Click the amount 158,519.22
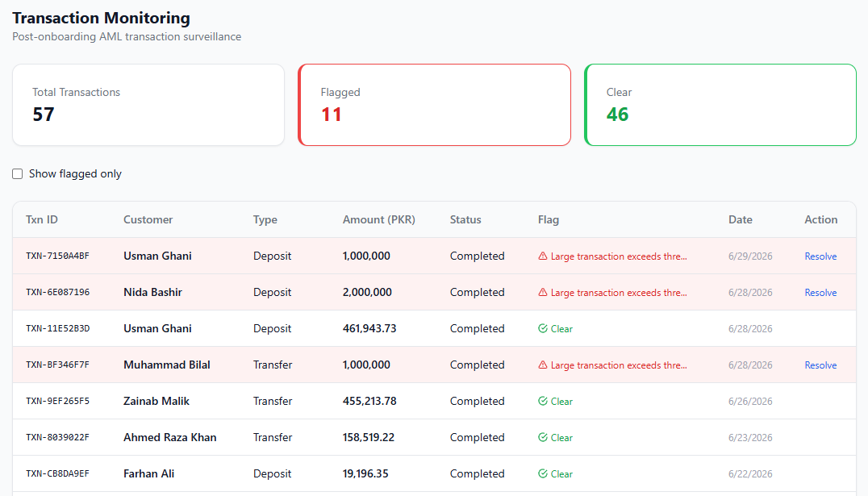Screen dimensions: 868x496 pos(368,437)
